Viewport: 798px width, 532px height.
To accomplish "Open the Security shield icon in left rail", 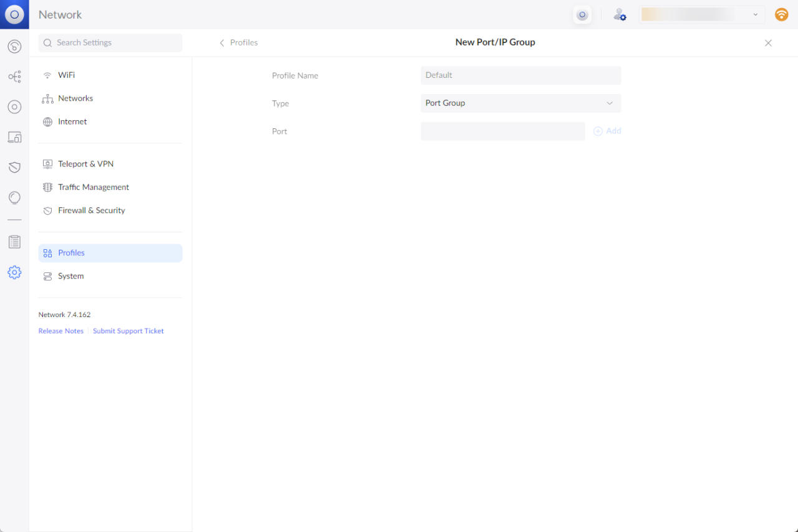I will (x=14, y=168).
